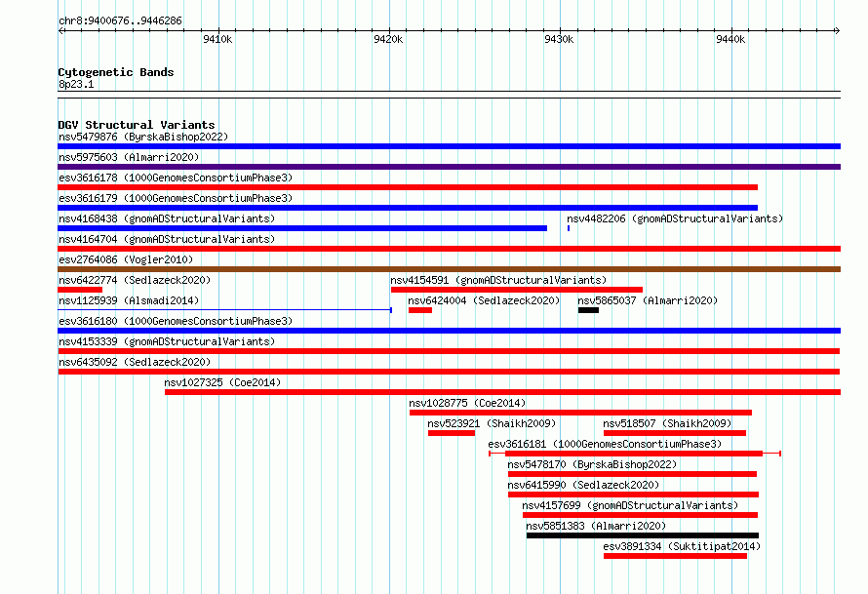The height and width of the screenshot is (594, 868).
Task: Select the blue bar for nsv5479876
Action: (449, 146)
